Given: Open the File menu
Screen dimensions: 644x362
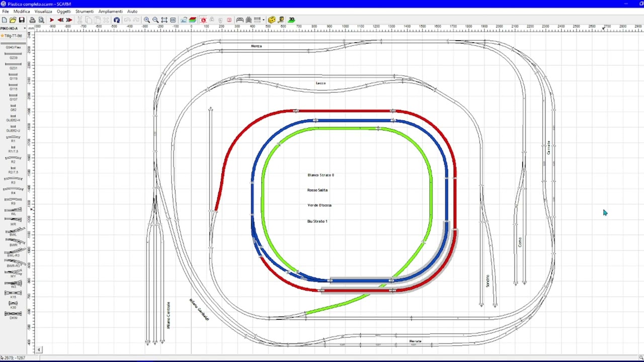Looking at the screenshot, I should pyautogui.click(x=5, y=11).
